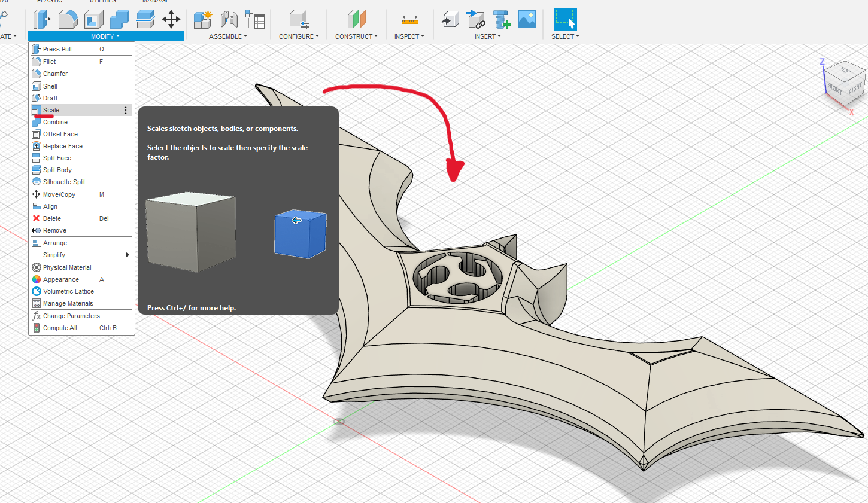
Task: Click the Measure ruler icon in the toolbar
Action: (409, 19)
